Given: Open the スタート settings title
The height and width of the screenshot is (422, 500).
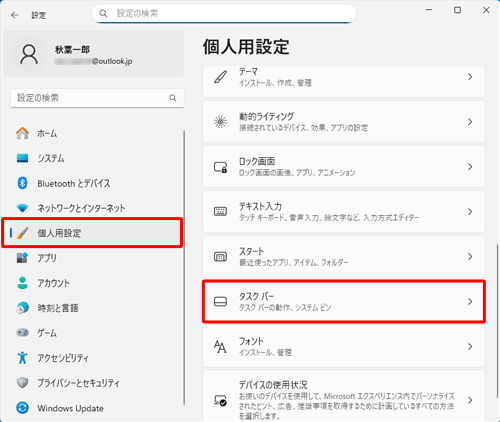Looking at the screenshot, I should [x=251, y=251].
